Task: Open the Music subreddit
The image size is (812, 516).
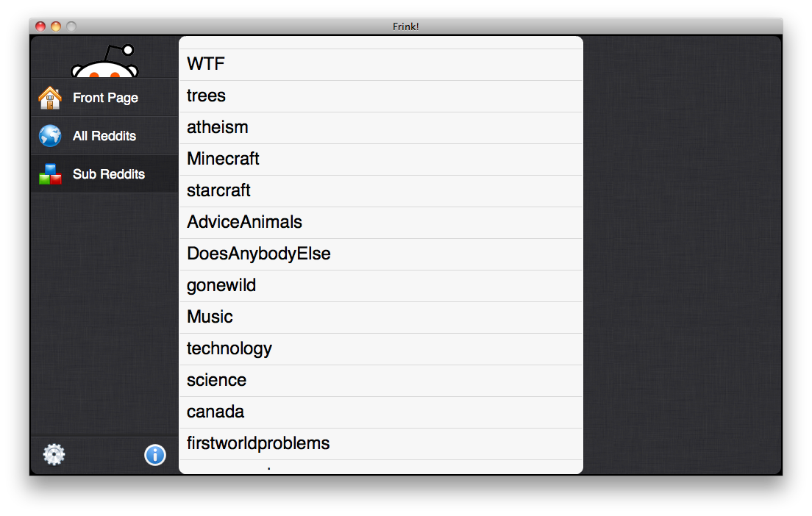Action: [x=381, y=318]
